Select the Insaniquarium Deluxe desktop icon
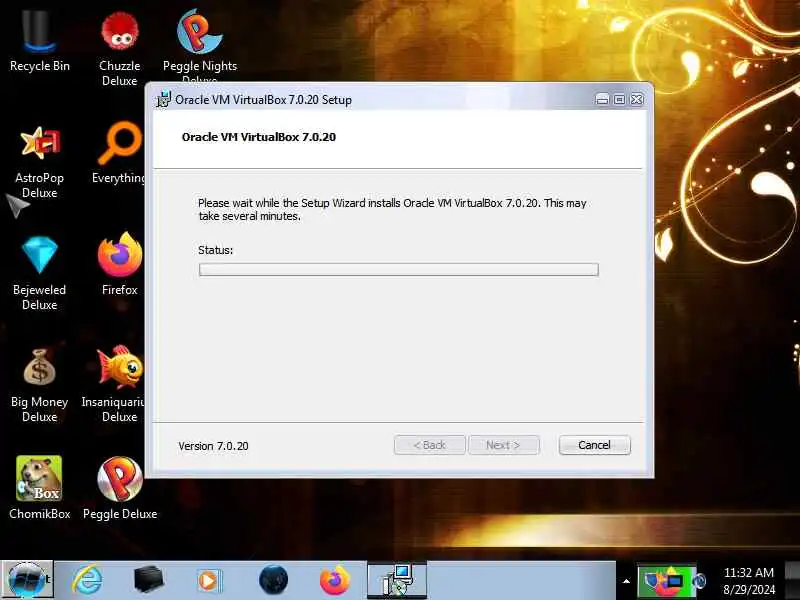The width and height of the screenshot is (800, 600). click(x=113, y=384)
